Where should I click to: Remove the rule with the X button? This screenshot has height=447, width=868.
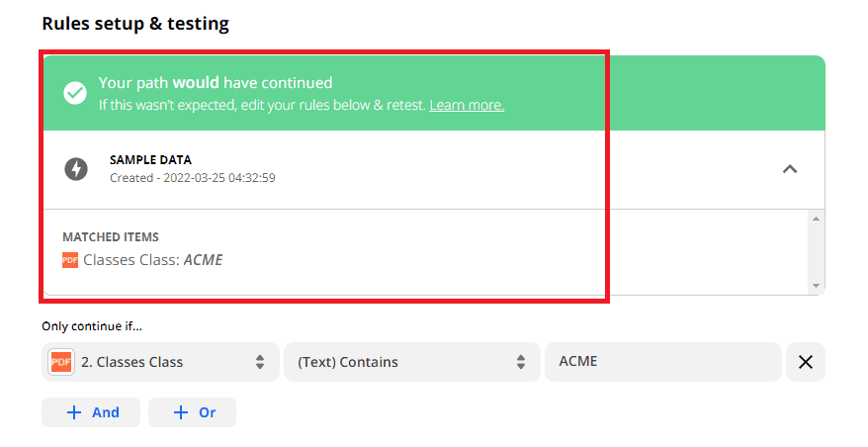(805, 362)
